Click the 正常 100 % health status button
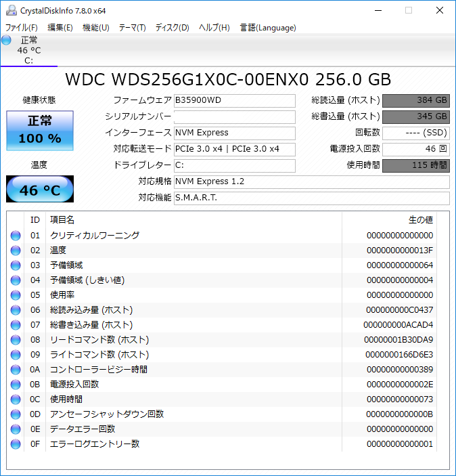 [x=40, y=131]
